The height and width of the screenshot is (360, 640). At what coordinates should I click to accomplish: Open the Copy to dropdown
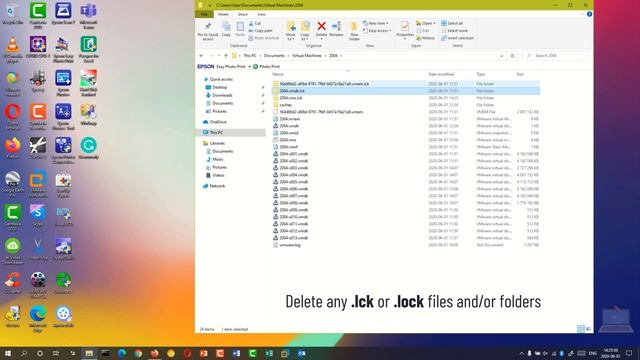tap(305, 31)
